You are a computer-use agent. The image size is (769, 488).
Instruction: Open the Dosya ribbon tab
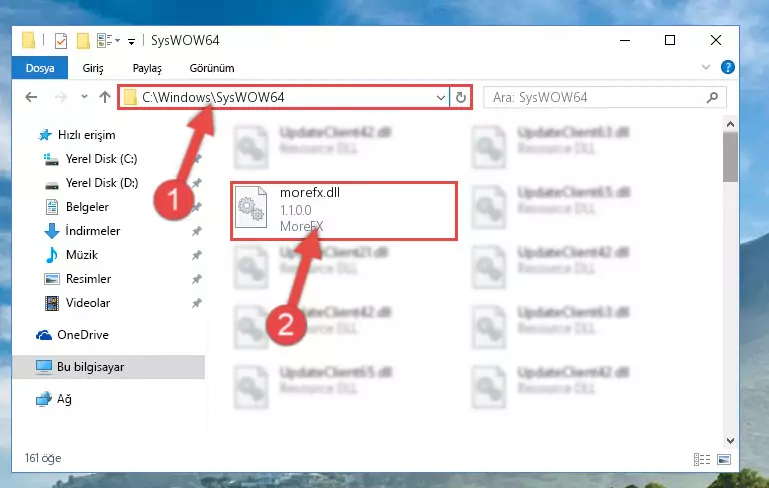tap(40, 68)
